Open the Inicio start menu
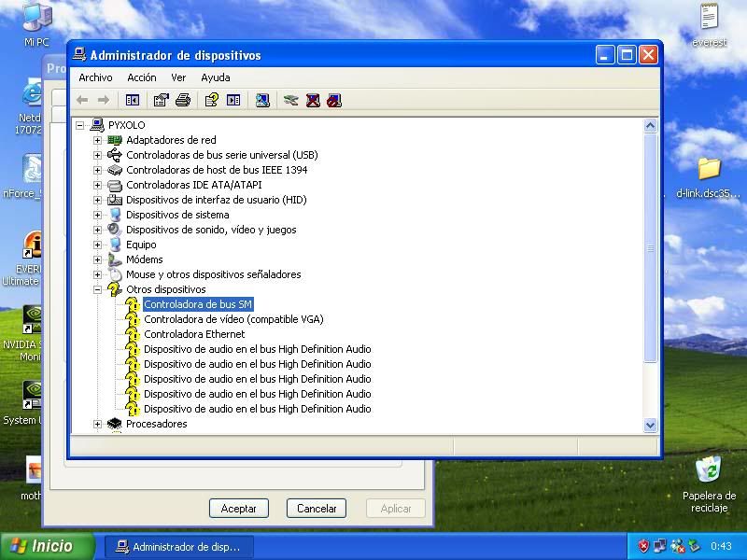This screenshot has height=560, width=747. 48,546
